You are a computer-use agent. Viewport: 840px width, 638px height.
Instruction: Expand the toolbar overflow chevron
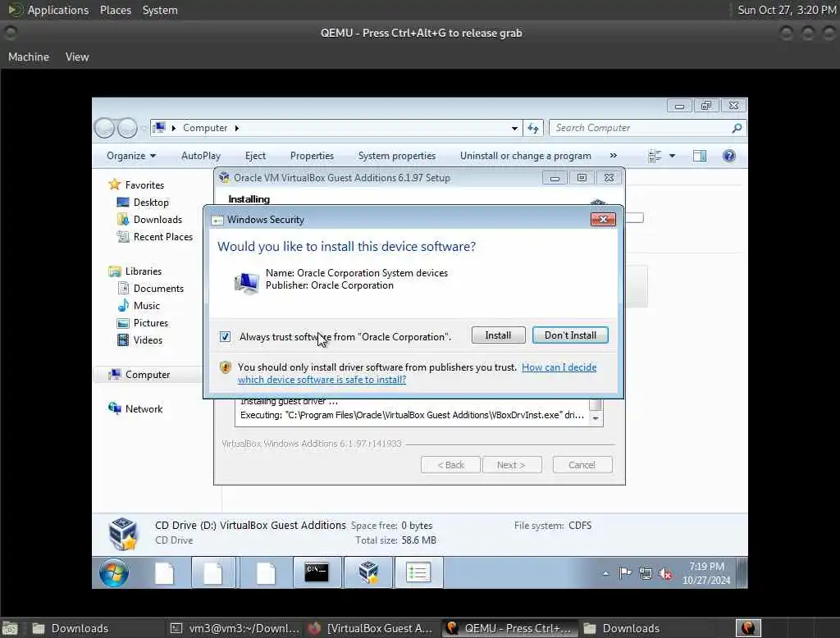coord(614,155)
